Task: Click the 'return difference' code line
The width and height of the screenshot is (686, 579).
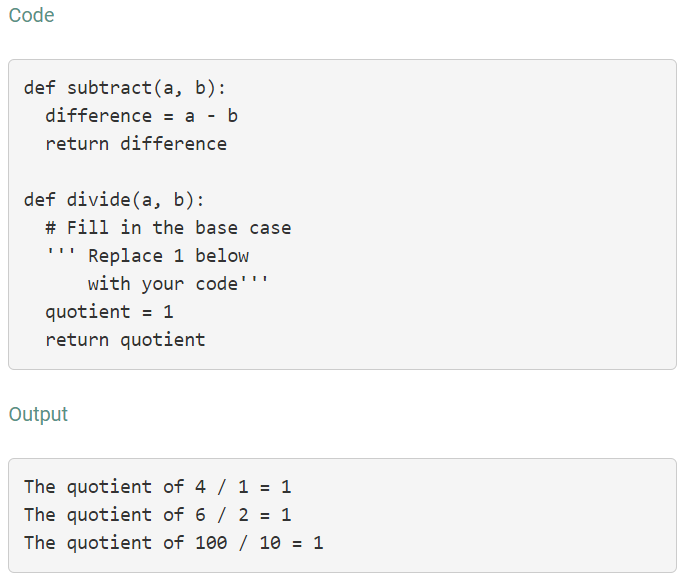Action: click(136, 144)
